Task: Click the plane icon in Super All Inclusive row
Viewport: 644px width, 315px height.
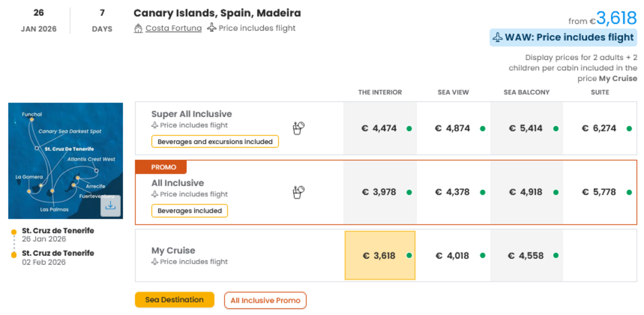Action: pyautogui.click(x=154, y=125)
